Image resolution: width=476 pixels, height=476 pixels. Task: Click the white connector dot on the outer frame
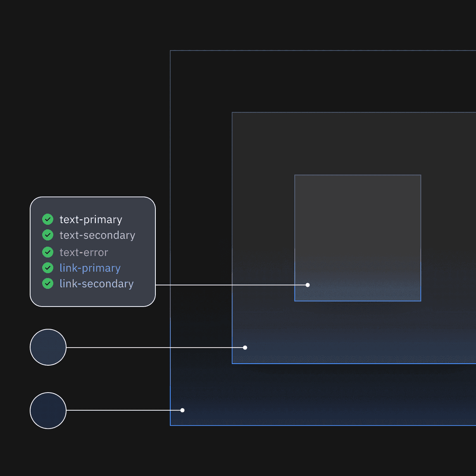click(182, 410)
